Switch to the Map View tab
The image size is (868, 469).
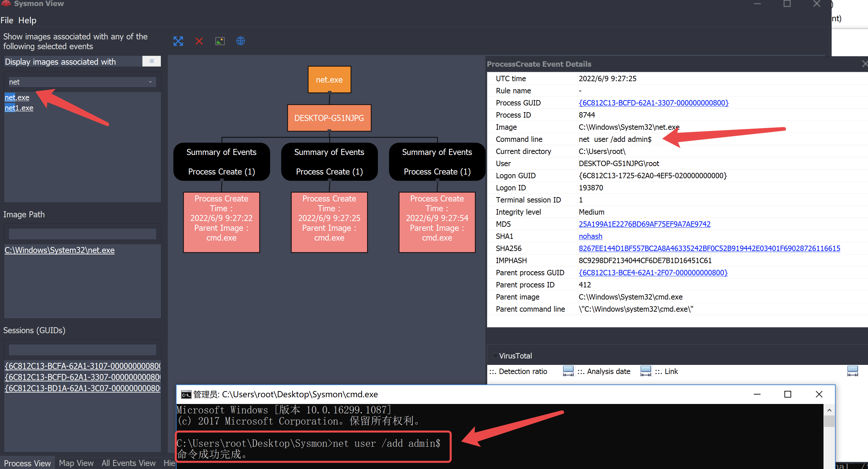tap(76, 463)
